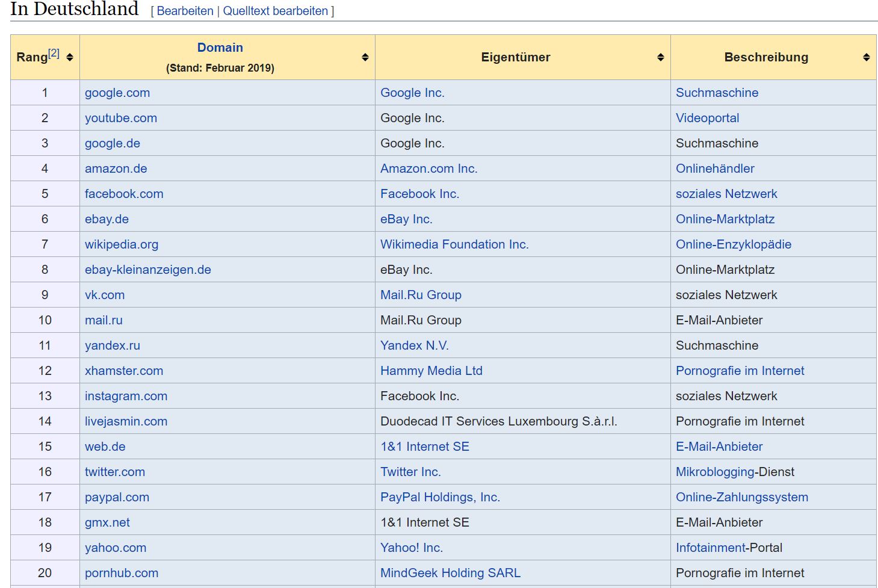Open the Domain header link
Screen dimensions: 878x588
(x=220, y=48)
